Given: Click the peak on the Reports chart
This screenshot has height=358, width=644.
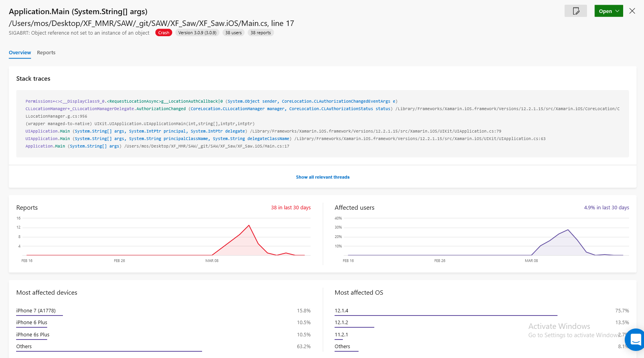Looking at the screenshot, I should (x=249, y=226).
